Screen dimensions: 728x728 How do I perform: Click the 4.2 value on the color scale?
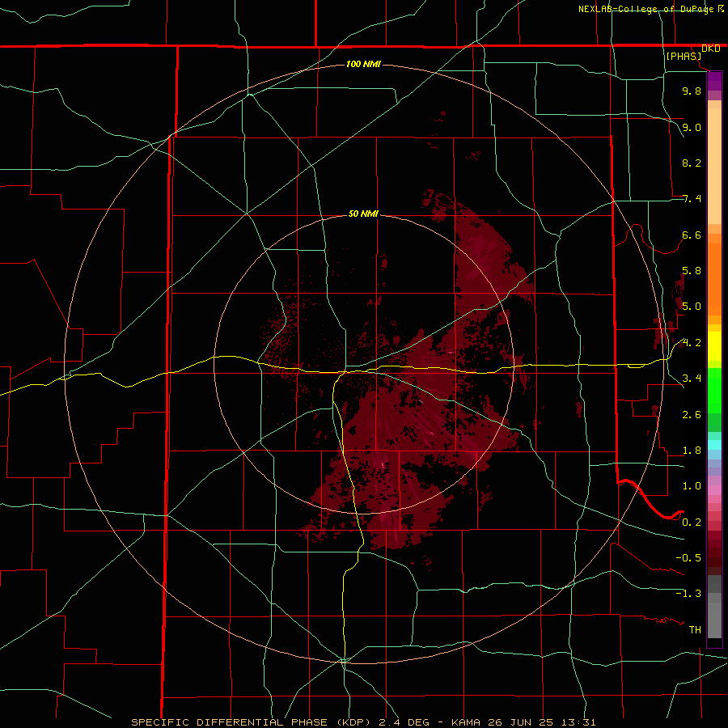pos(692,343)
